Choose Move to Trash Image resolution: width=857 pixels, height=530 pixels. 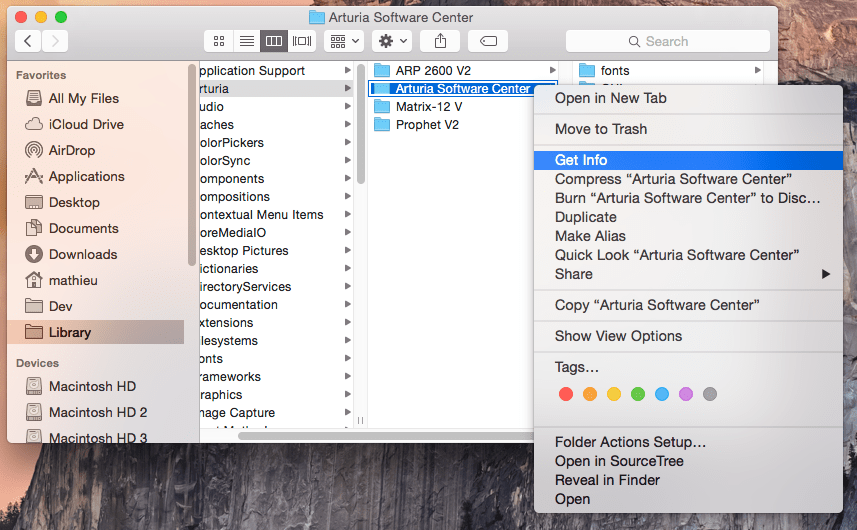(x=688, y=129)
